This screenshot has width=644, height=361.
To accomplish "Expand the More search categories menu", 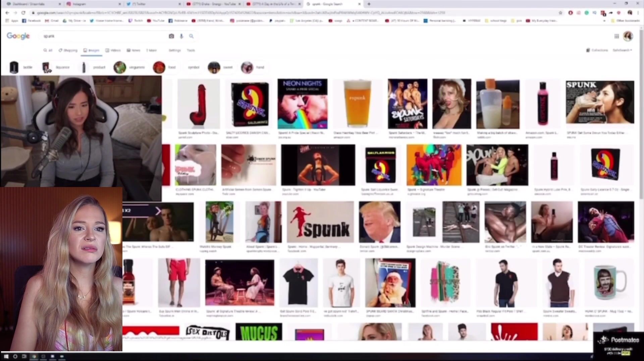I will coord(152,50).
